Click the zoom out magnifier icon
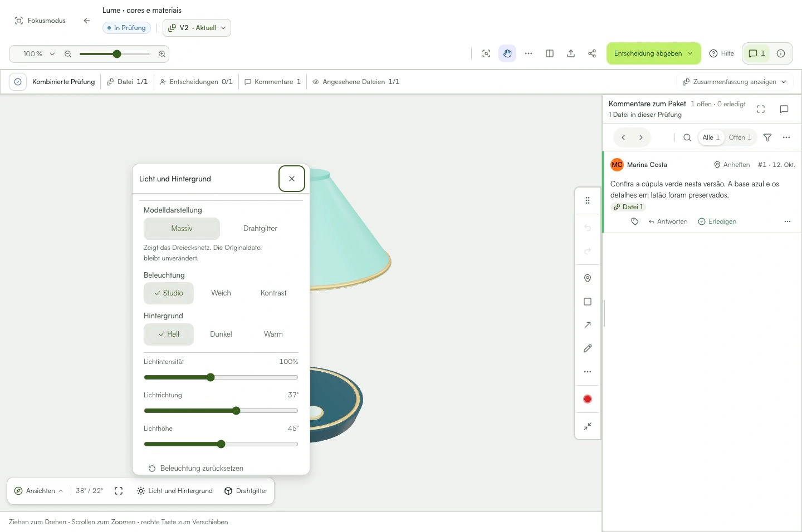This screenshot has height=532, width=802. (68, 54)
